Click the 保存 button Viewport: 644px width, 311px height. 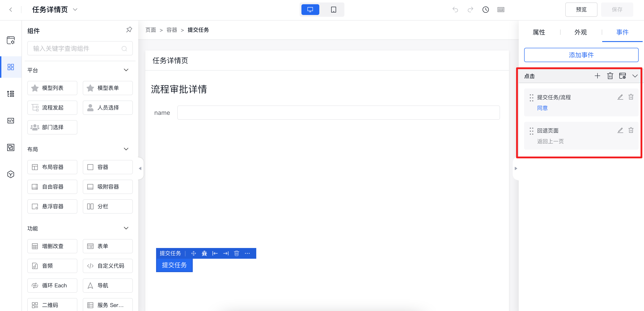(x=617, y=10)
